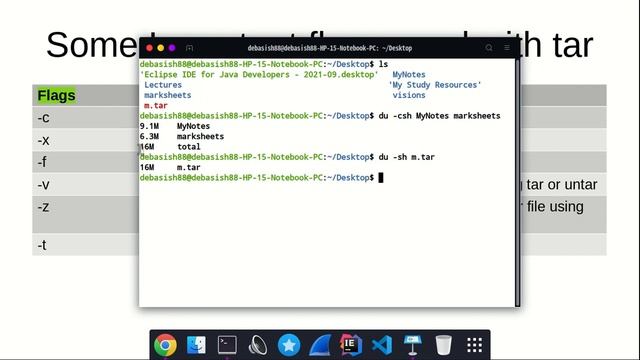Minimize the terminal with yellow button

(x=161, y=48)
